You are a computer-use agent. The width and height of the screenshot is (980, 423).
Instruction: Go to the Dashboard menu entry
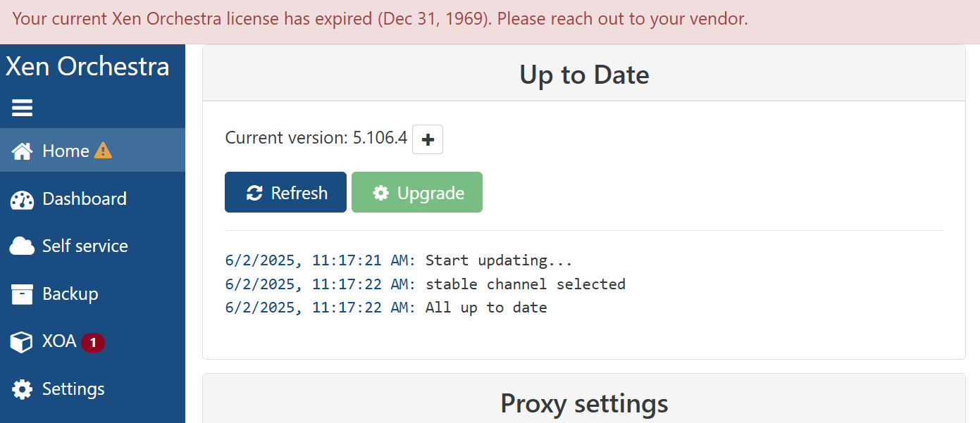pos(92,199)
